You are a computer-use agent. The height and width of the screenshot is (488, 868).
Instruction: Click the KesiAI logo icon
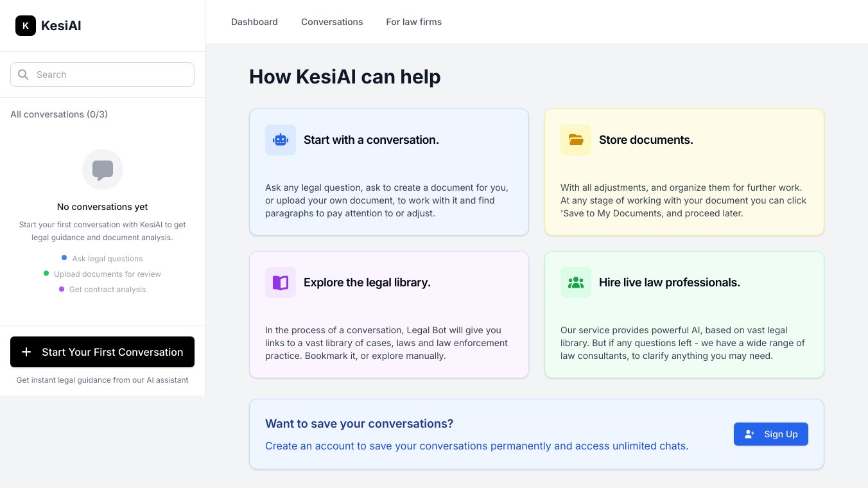point(26,26)
